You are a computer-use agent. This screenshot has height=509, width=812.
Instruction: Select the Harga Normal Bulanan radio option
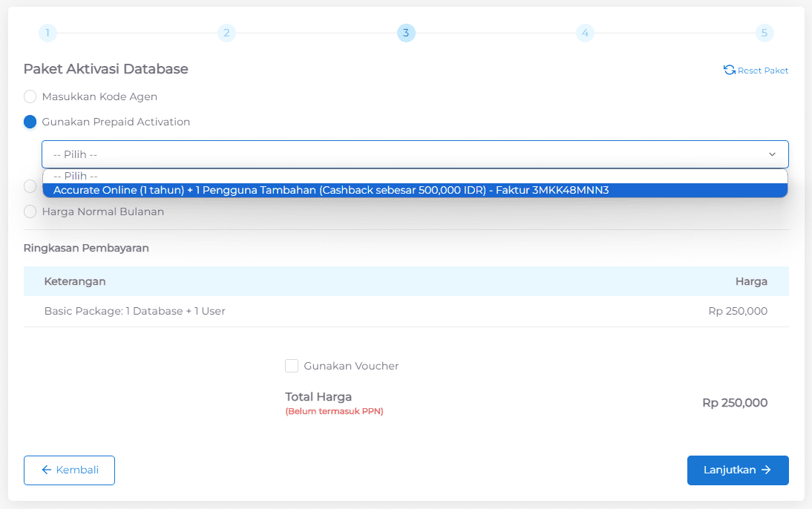pos(30,211)
